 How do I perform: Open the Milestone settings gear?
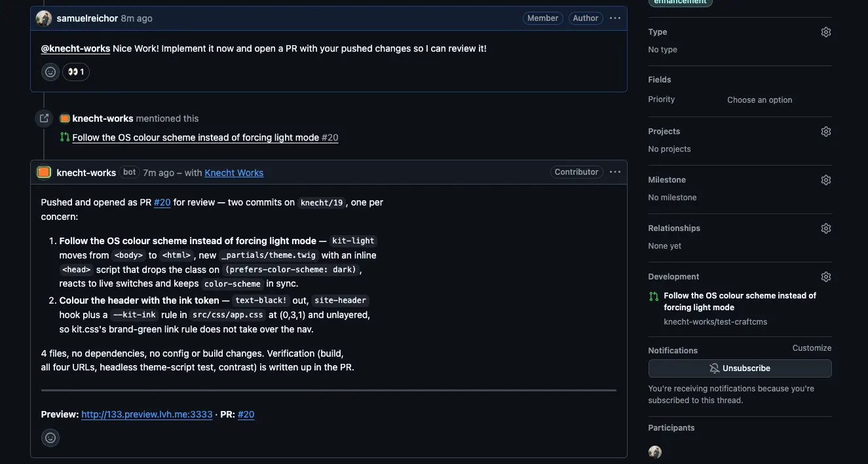click(x=826, y=180)
